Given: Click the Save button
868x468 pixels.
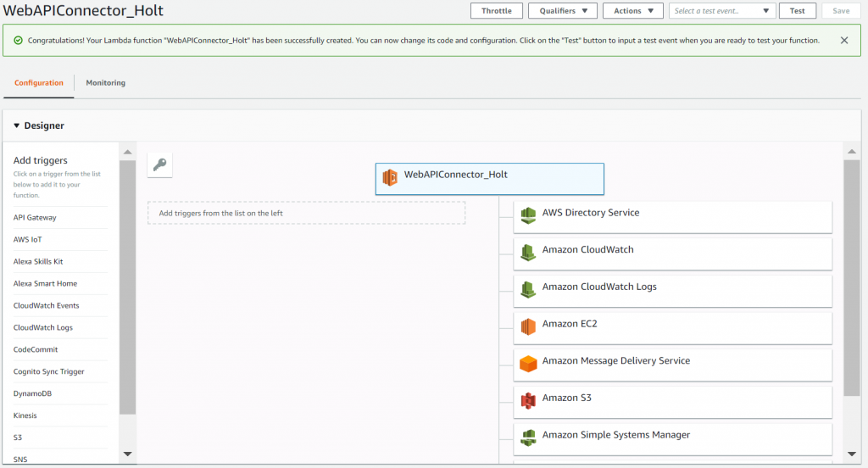Looking at the screenshot, I should 841,10.
